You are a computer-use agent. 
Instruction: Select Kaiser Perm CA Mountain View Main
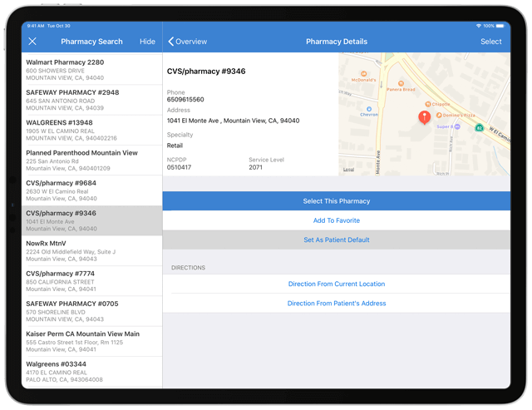(x=91, y=342)
